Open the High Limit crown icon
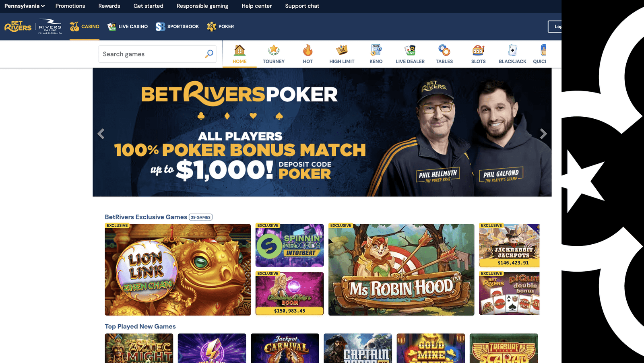Image resolution: width=644 pixels, height=363 pixels. pyautogui.click(x=342, y=50)
